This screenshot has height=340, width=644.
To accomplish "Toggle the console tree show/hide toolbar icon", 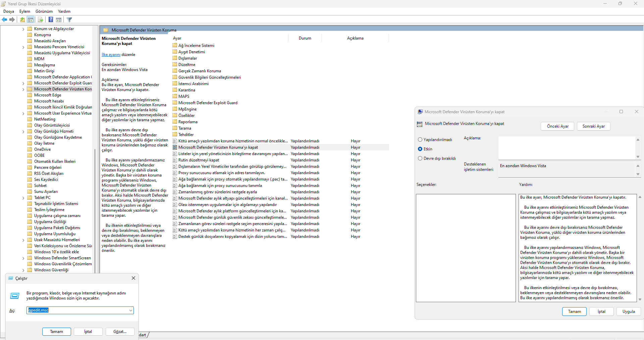I will click(x=31, y=20).
